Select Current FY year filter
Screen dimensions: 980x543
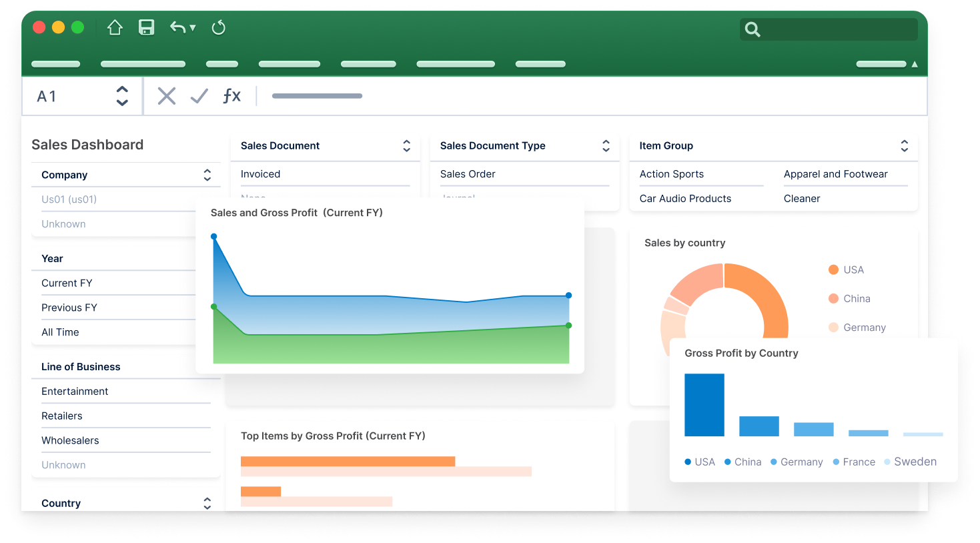pyautogui.click(x=67, y=283)
